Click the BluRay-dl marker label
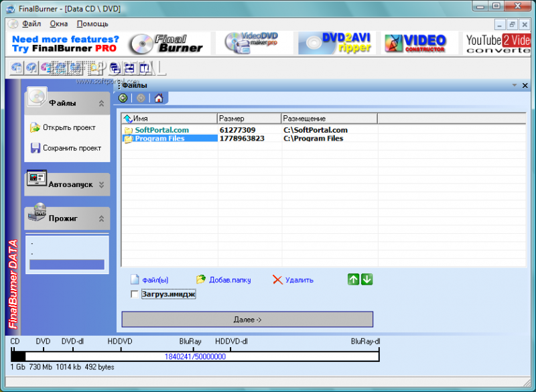The height and width of the screenshot is (392, 536). [365, 342]
